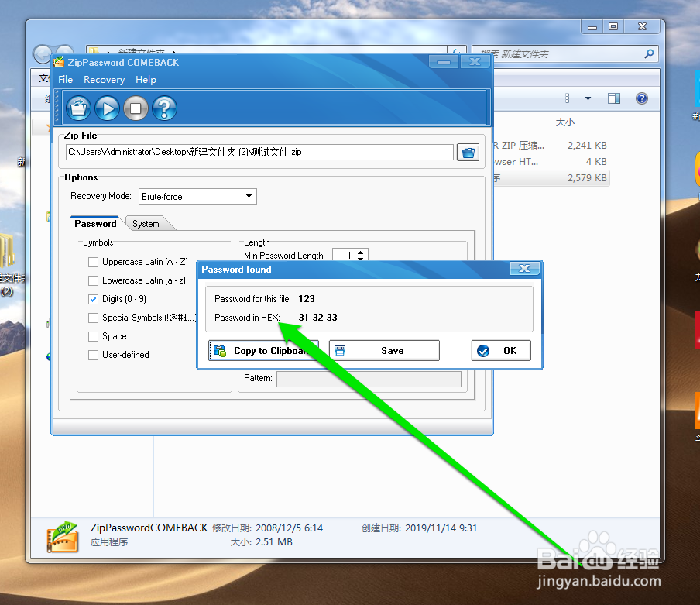The width and height of the screenshot is (700, 605).
Task: Toggle the Explorer preview pane icon
Action: [614, 98]
